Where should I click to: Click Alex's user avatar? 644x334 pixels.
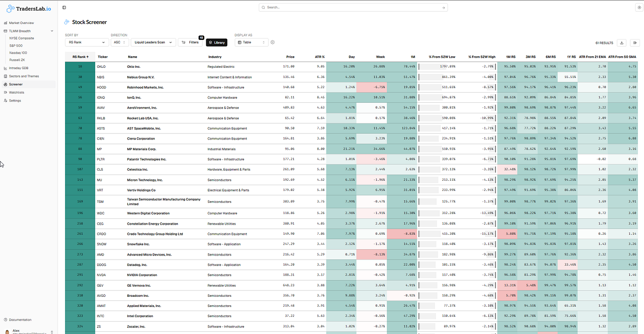point(7,331)
